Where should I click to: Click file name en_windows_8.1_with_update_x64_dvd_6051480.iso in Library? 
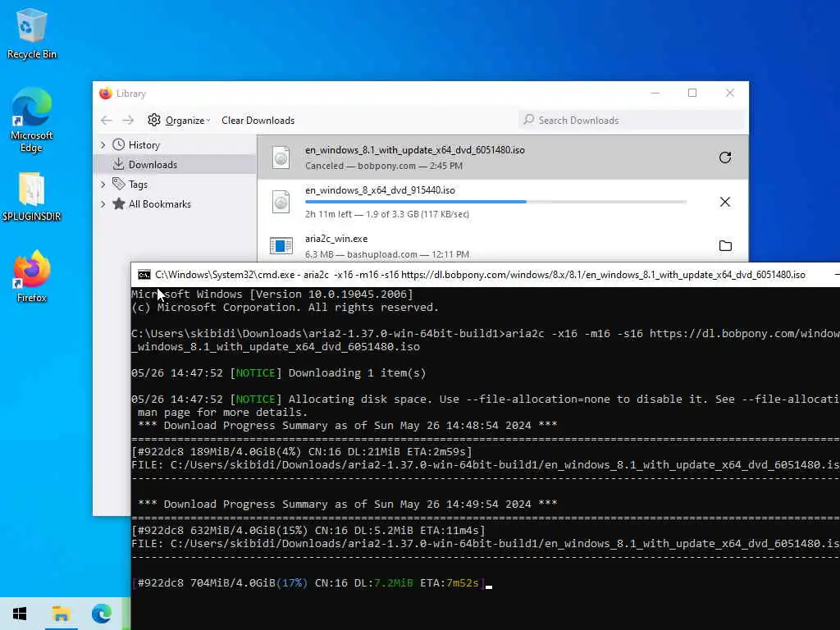414,150
